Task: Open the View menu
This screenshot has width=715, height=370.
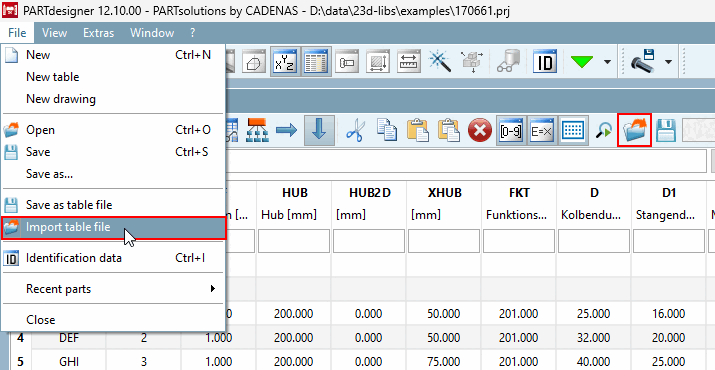Action: pyautogui.click(x=54, y=33)
